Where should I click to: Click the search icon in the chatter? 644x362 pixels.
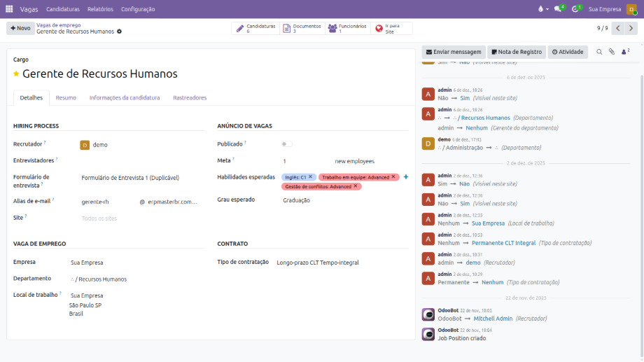[x=599, y=52]
